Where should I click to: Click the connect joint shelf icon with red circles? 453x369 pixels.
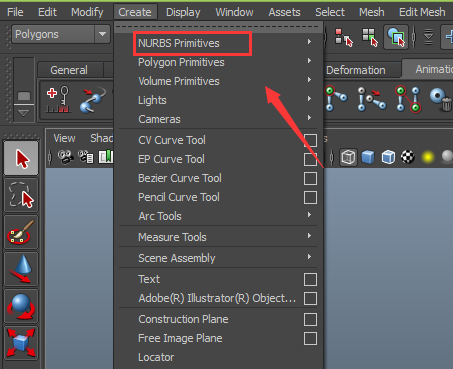click(408, 99)
